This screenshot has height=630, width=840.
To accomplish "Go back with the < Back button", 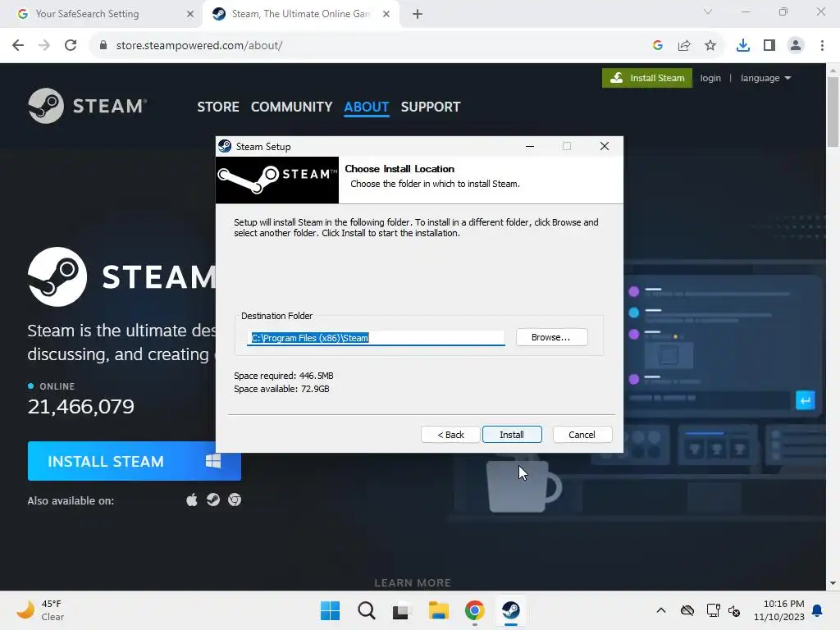I will 450,435.
